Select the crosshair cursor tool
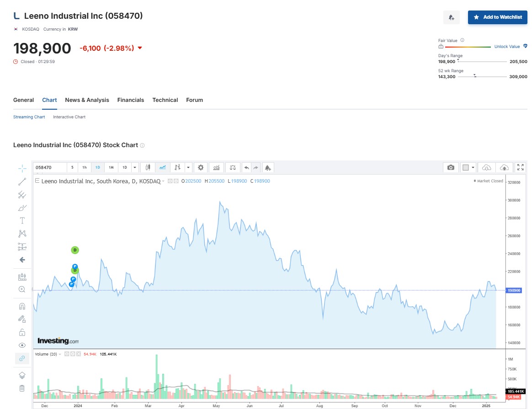Screen dimensions: 532x409 [x=22, y=169]
